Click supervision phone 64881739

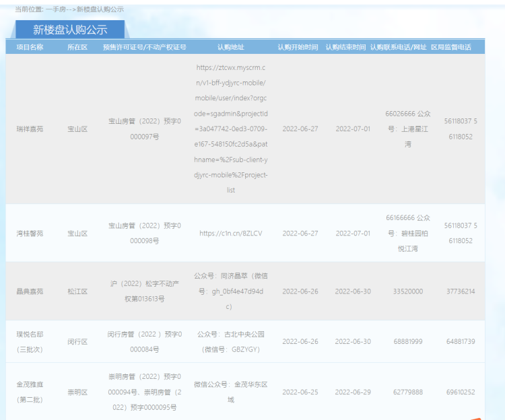click(461, 342)
